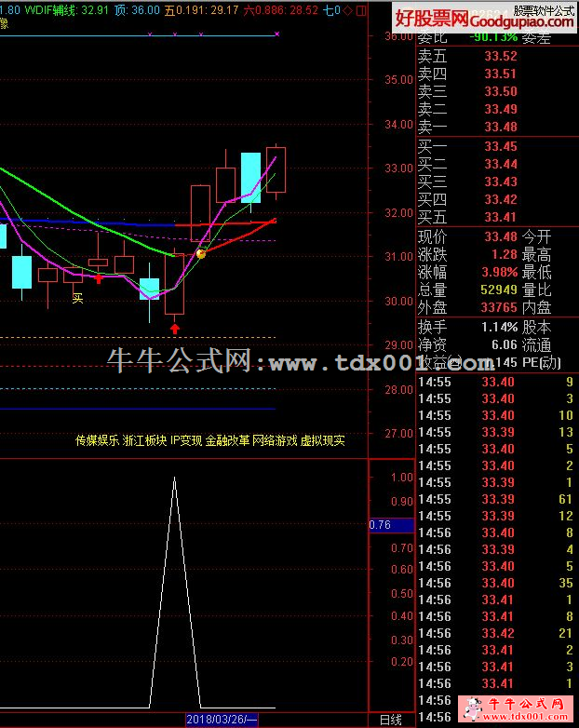Click the 买三 33.43 bid row
This screenshot has height=728, width=579.
[467, 182]
